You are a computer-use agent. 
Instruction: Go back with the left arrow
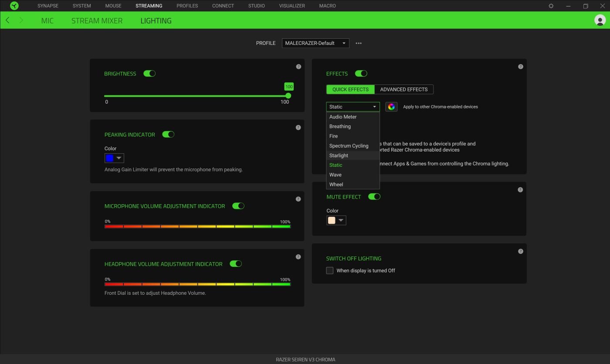7,20
